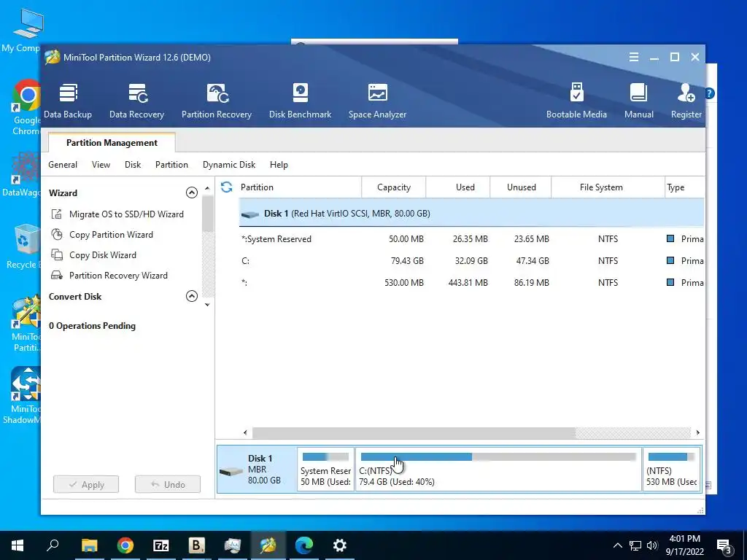Screen dimensions: 747x560
Task: Open taskbar search magnifier
Action: click(x=53, y=544)
